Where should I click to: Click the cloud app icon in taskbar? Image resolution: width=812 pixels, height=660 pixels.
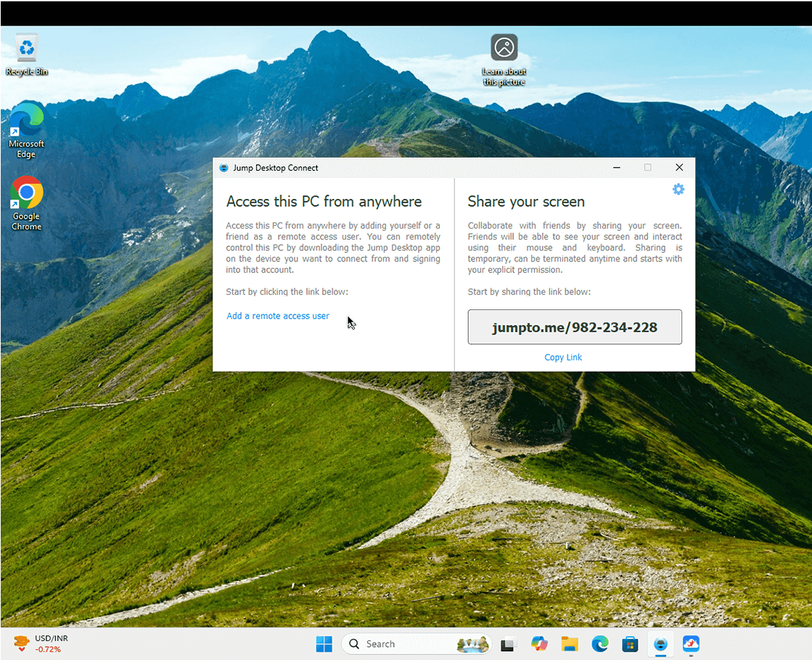click(x=691, y=644)
